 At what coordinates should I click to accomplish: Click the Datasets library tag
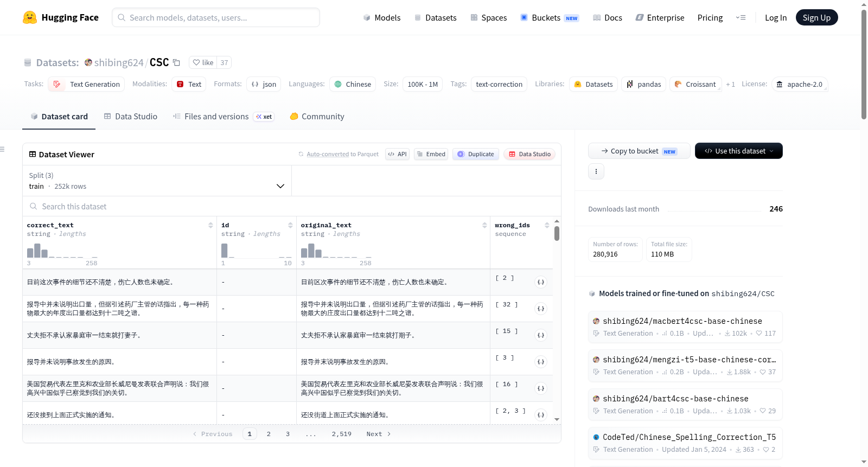tap(593, 84)
